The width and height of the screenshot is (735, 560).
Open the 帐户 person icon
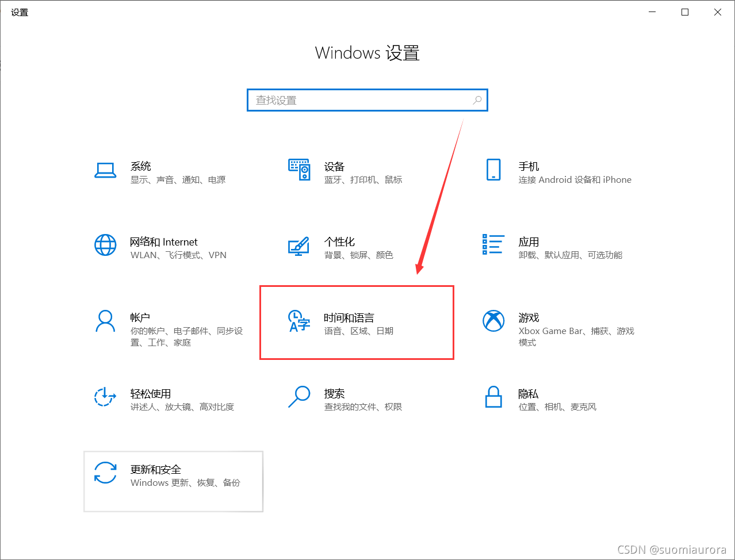(105, 321)
